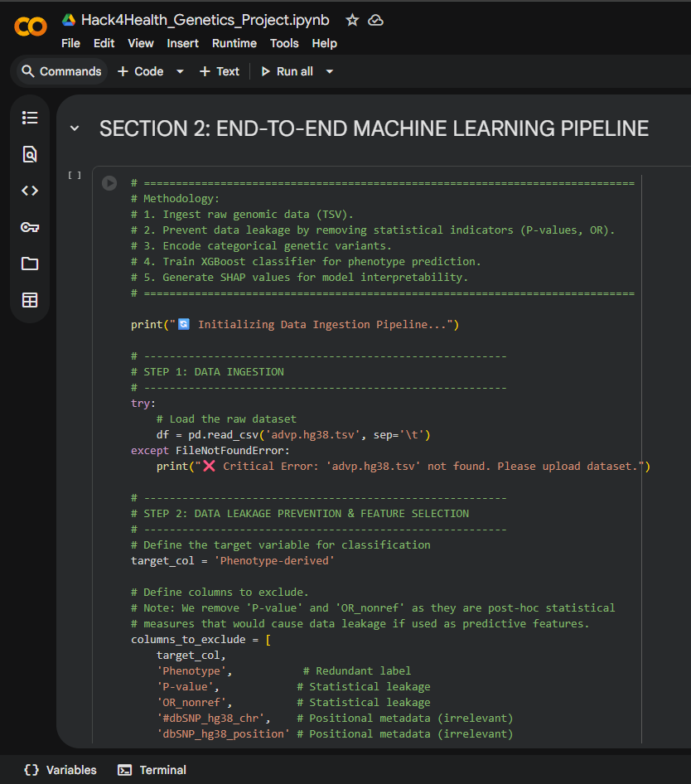Screen dimensions: 691x784
Task: Open the table of contents panel
Action: tap(30, 118)
